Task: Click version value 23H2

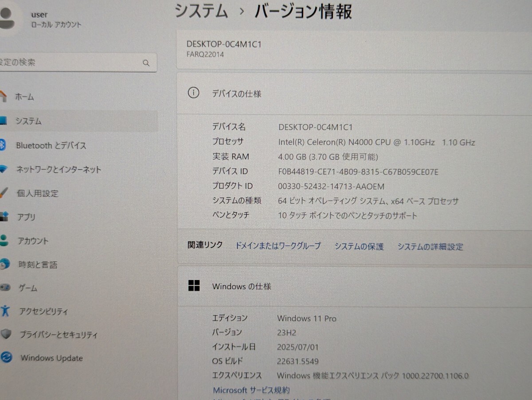Action: pyautogui.click(x=286, y=332)
